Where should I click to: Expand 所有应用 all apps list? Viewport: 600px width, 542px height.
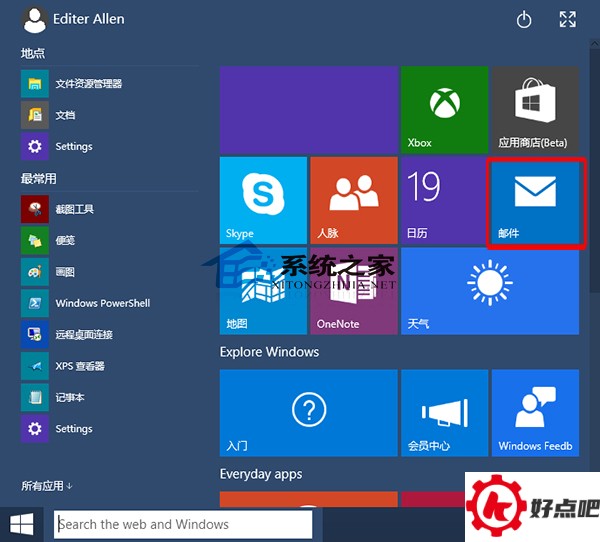47,486
